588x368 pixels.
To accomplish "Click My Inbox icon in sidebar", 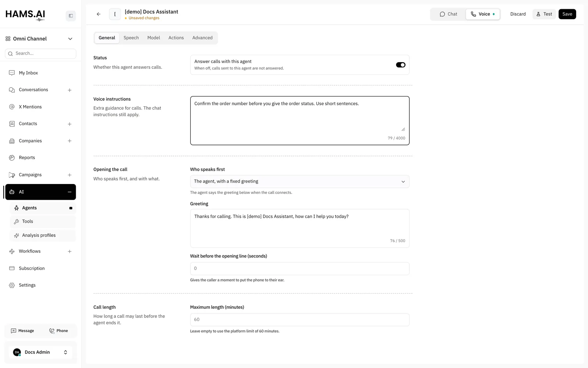I will tap(12, 73).
